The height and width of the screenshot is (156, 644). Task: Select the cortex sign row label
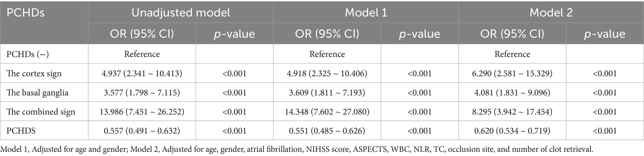tap(34, 73)
